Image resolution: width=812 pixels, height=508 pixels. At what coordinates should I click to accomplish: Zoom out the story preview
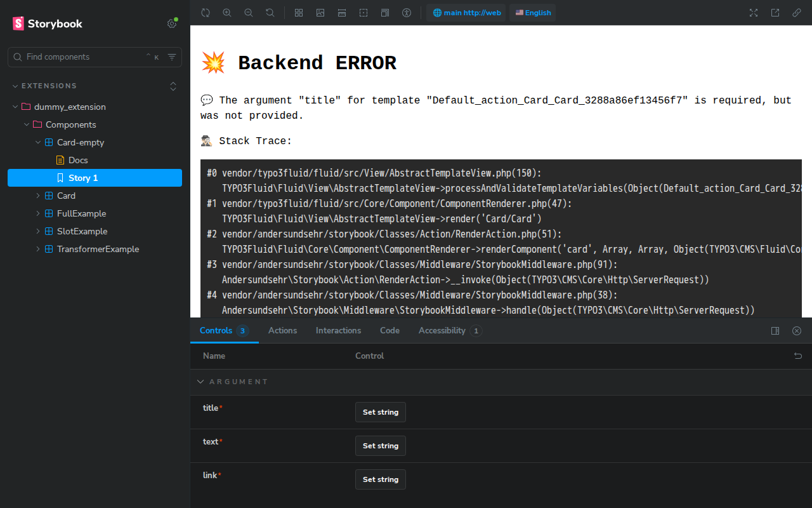click(x=249, y=13)
